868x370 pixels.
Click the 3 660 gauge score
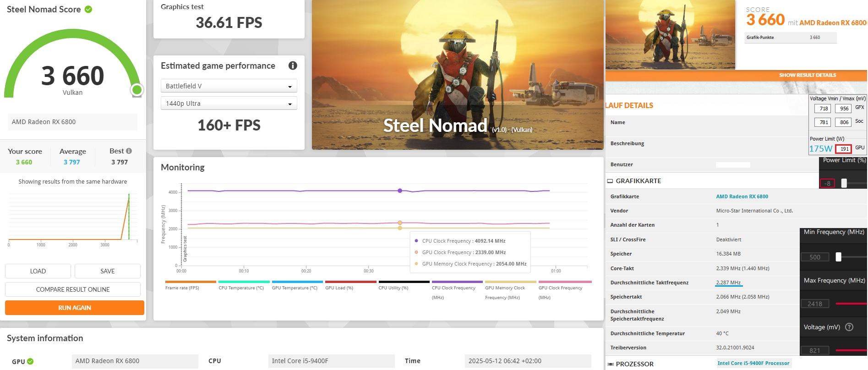(72, 76)
